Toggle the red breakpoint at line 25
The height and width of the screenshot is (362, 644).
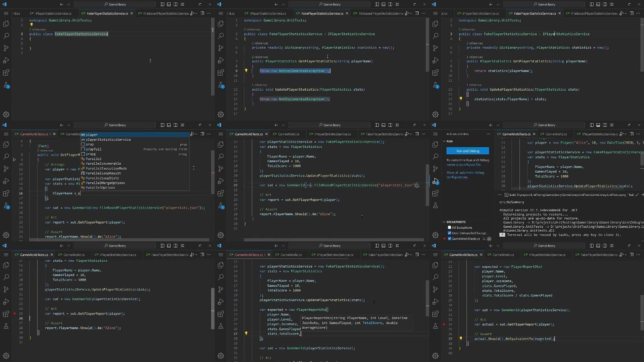14,313
